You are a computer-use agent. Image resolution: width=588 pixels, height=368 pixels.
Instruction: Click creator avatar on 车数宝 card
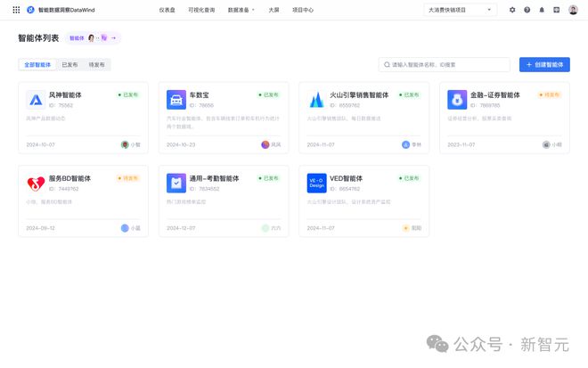pos(265,145)
